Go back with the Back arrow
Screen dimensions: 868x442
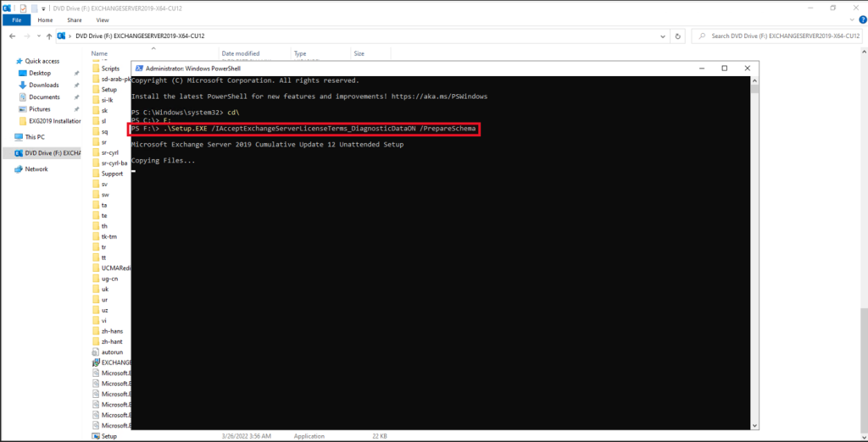pos(12,36)
